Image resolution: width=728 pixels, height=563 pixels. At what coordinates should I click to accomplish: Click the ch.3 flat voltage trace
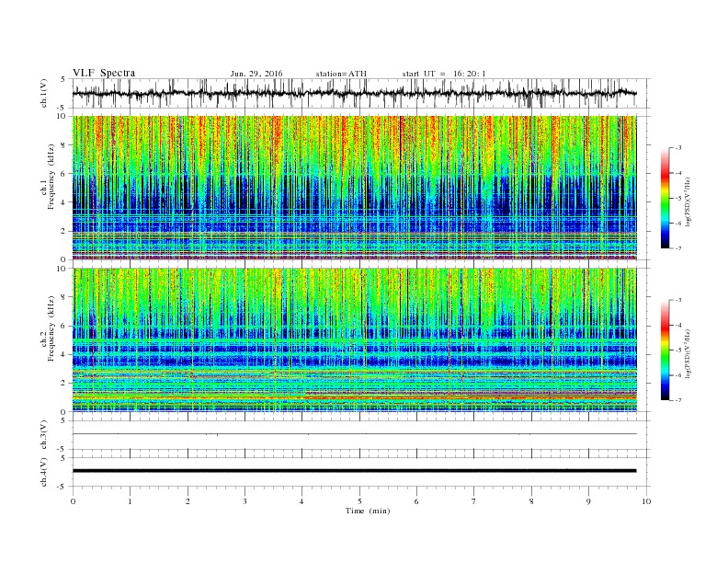354,434
